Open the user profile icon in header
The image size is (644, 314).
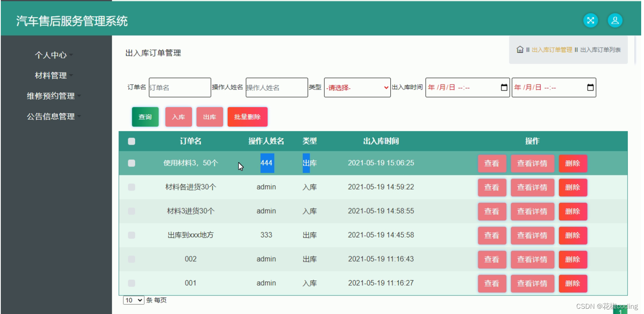(615, 21)
